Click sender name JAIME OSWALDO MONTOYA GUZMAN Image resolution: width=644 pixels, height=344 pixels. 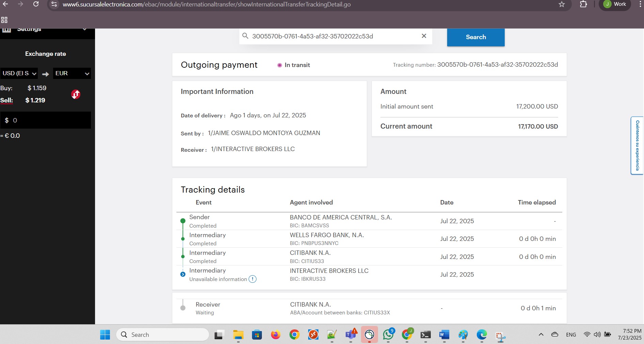pos(264,133)
